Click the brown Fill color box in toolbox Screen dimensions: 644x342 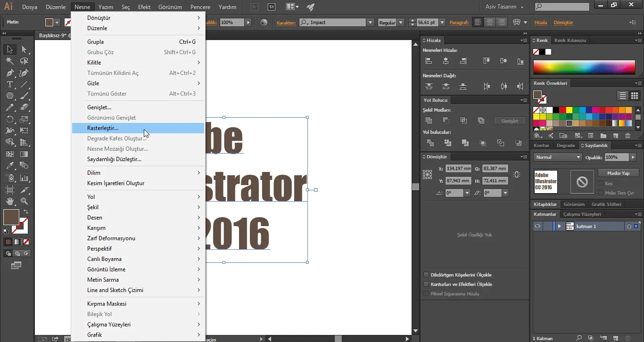click(11, 217)
